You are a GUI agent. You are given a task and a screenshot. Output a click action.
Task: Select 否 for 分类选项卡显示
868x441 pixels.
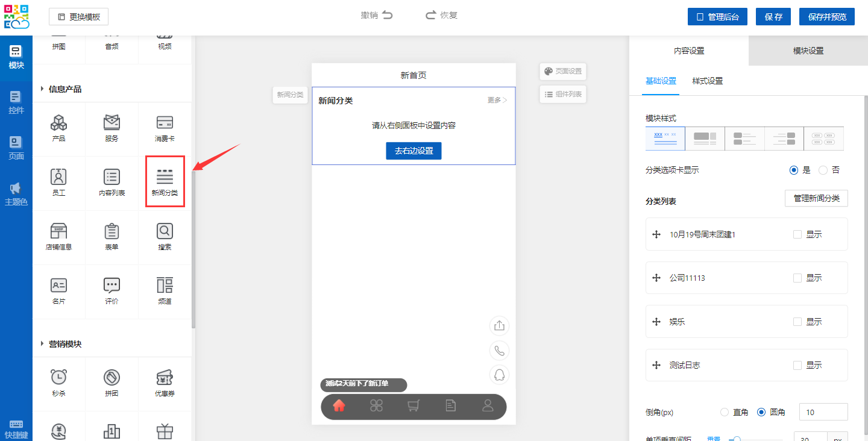[823, 170]
